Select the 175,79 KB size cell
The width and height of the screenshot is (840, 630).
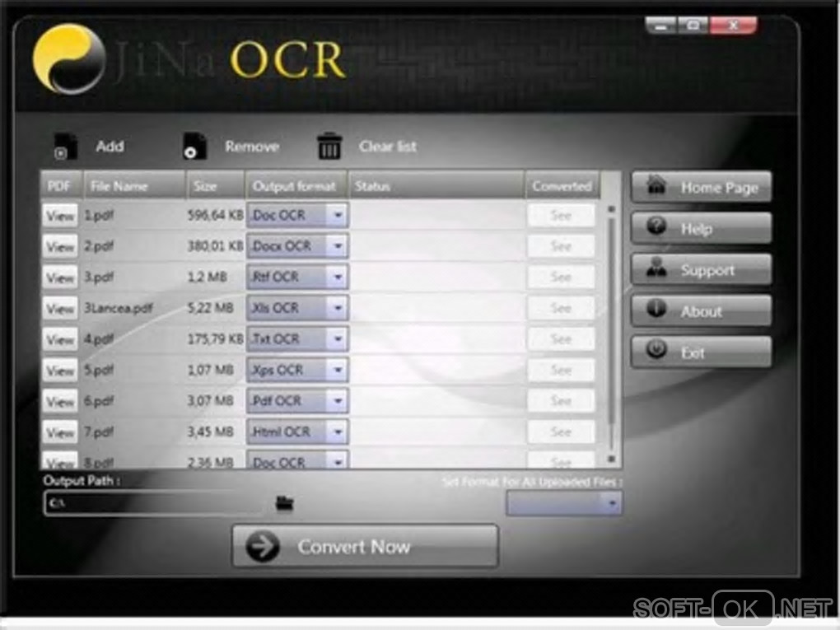216,339
